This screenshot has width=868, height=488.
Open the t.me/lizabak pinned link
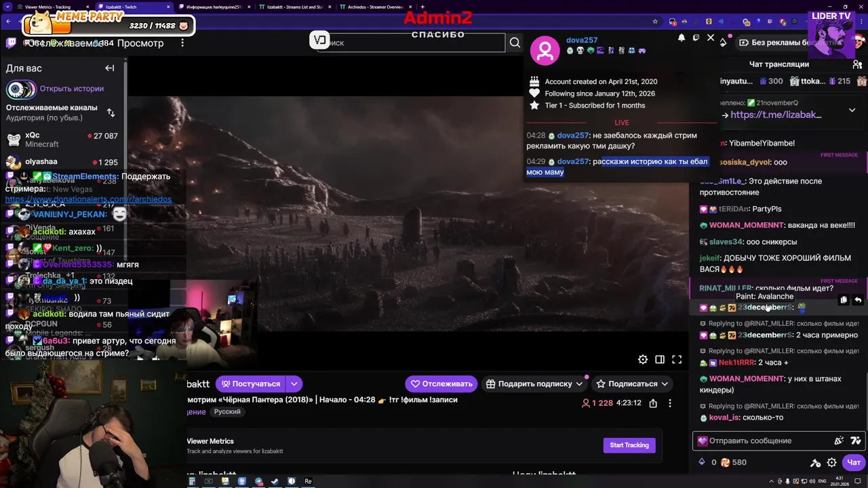[x=776, y=115]
